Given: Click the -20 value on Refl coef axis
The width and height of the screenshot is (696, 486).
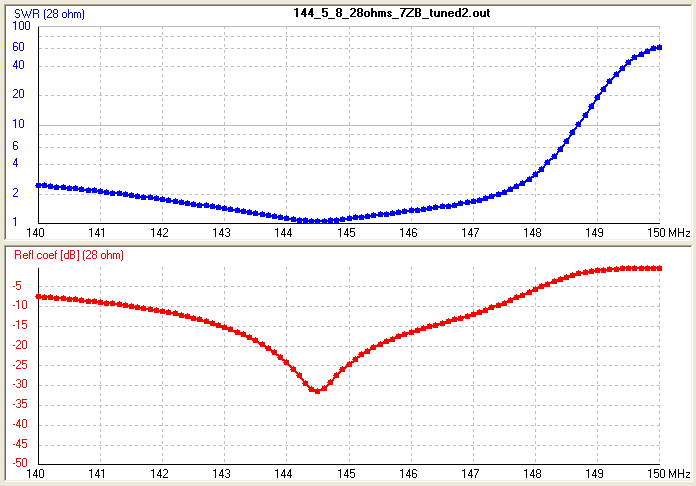Looking at the screenshot, I should pyautogui.click(x=20, y=345).
